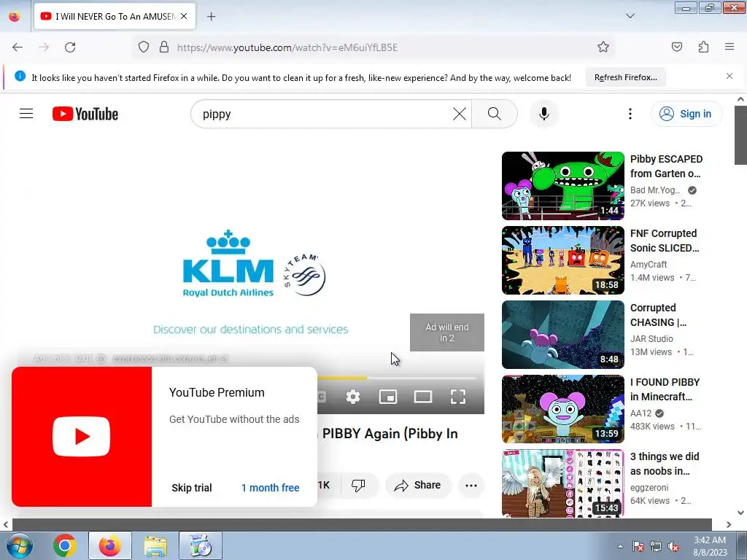
Task: Open more actions ellipsis below video
Action: tap(471, 485)
